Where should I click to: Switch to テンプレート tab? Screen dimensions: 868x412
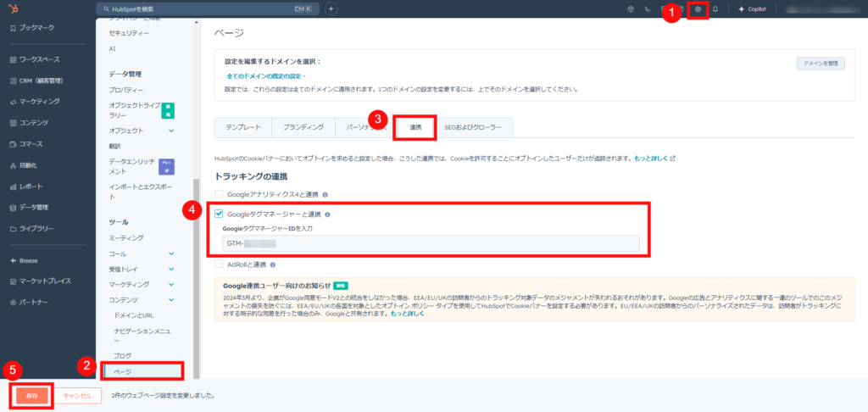pos(242,127)
